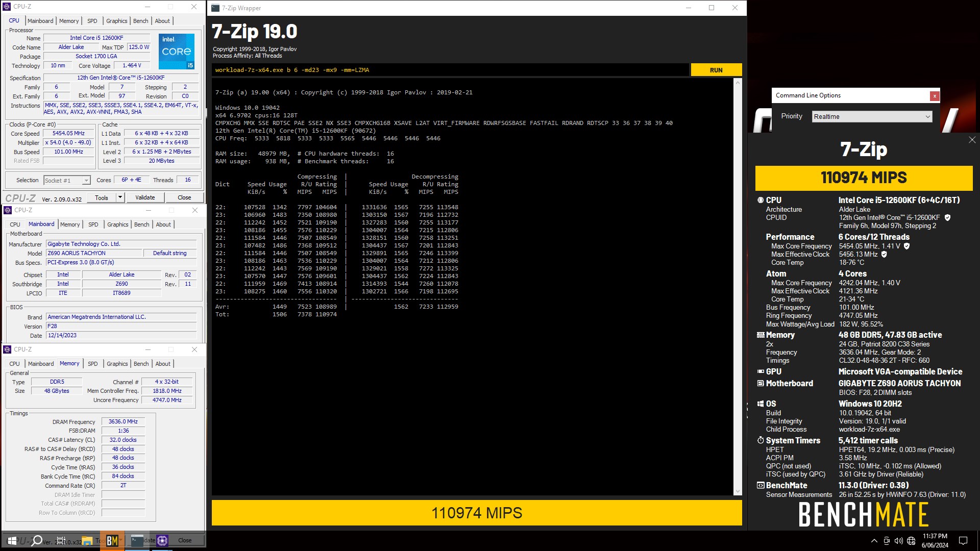Open the Action Center notification icon
Image resolution: width=980 pixels, height=551 pixels.
coord(963,541)
